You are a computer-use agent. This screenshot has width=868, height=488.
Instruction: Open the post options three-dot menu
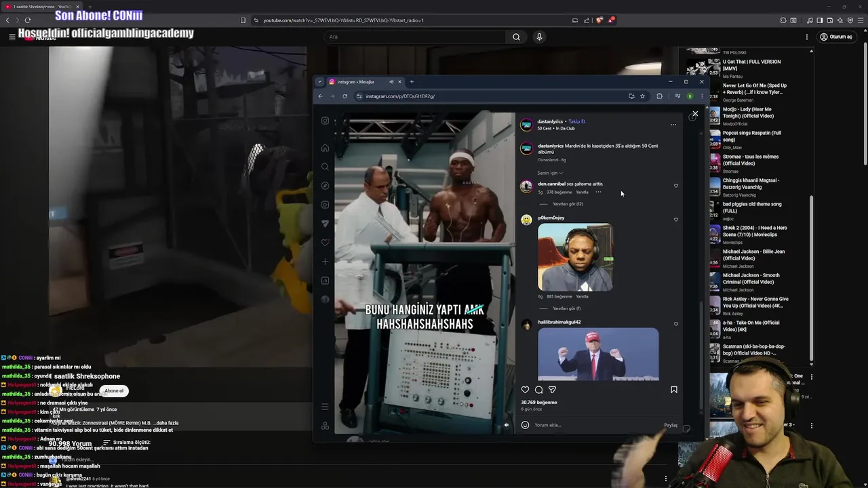(673, 125)
